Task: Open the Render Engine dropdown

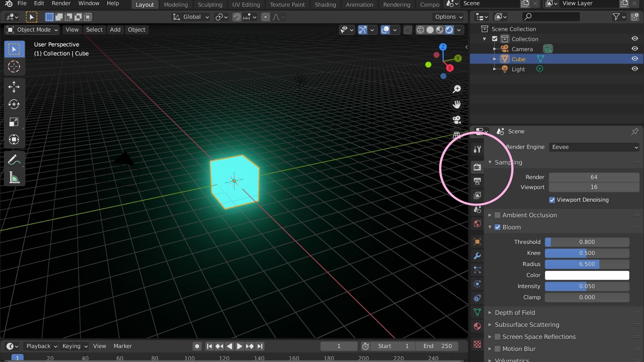Action: [x=594, y=147]
